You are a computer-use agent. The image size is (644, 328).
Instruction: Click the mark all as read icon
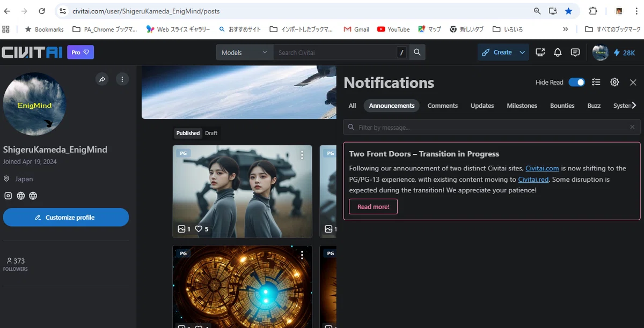[596, 82]
